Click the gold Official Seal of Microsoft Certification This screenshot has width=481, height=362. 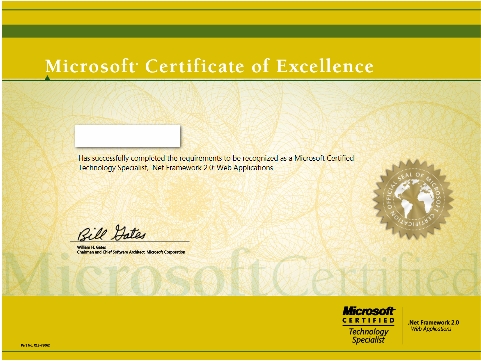coord(413,199)
